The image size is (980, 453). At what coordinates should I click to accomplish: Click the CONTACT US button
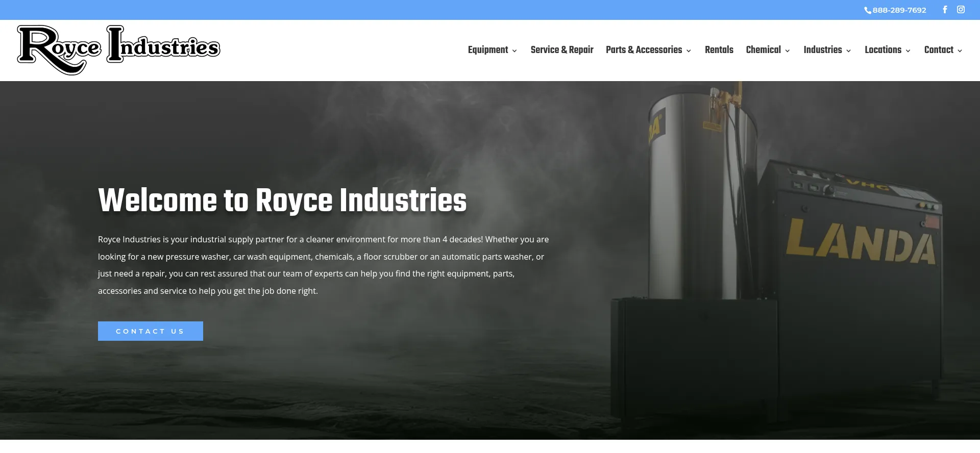pos(151,331)
